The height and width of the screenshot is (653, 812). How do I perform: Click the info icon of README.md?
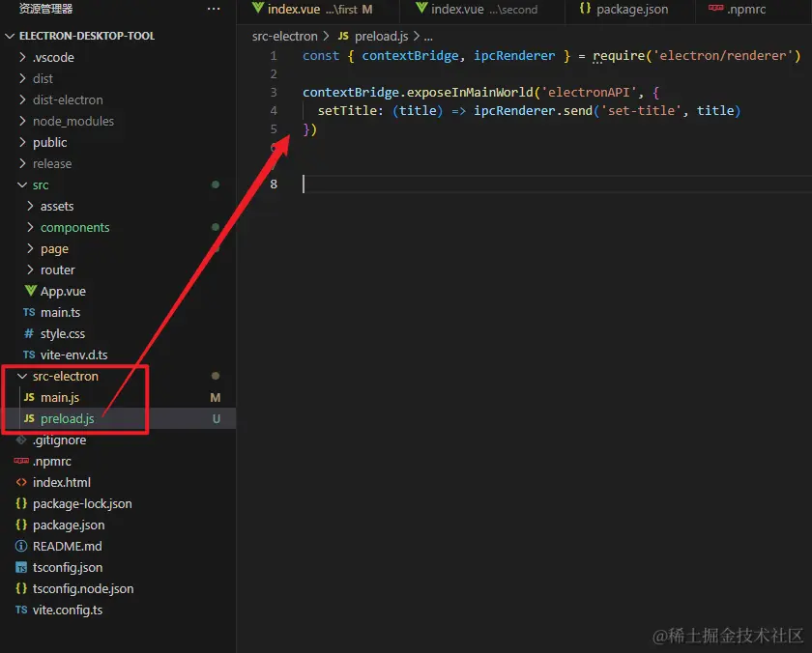(21, 546)
